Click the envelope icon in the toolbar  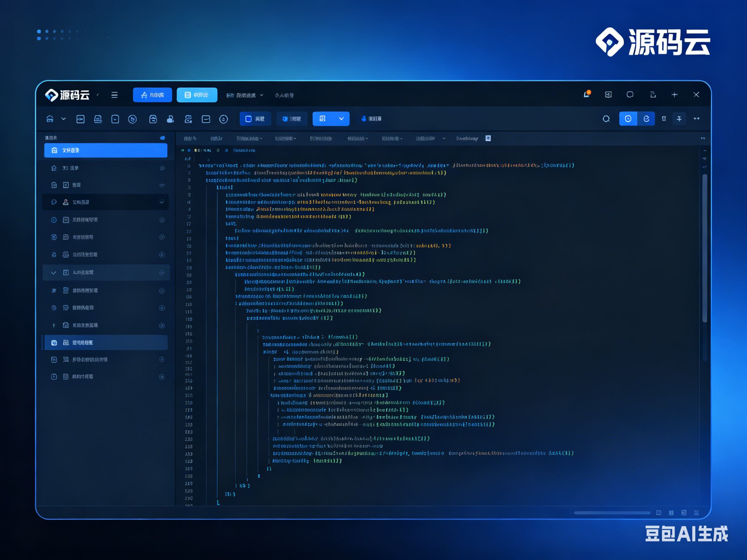80,119
